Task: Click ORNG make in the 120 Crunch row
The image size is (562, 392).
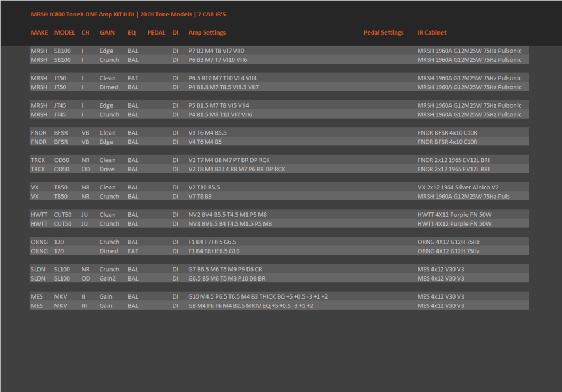Action: tap(39, 242)
